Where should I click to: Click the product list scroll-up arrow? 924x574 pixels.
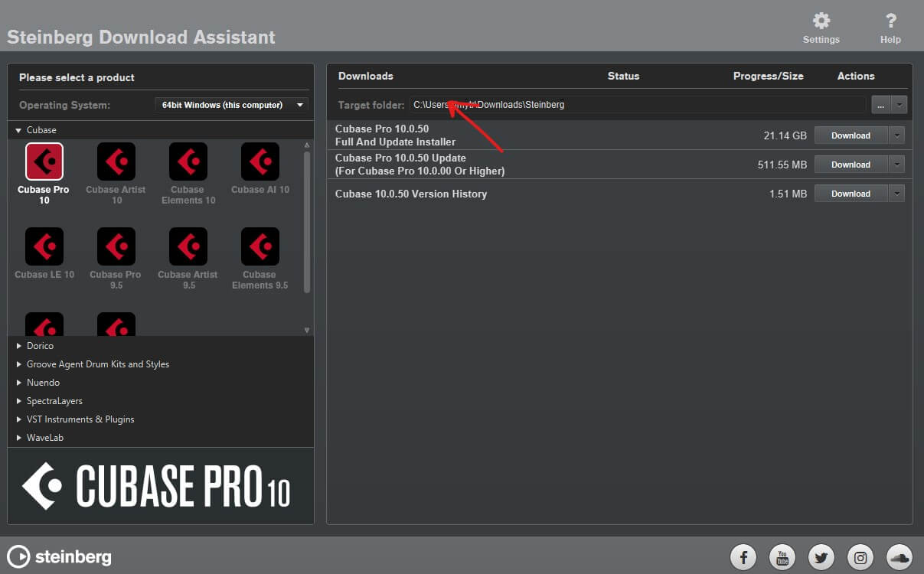click(x=307, y=145)
